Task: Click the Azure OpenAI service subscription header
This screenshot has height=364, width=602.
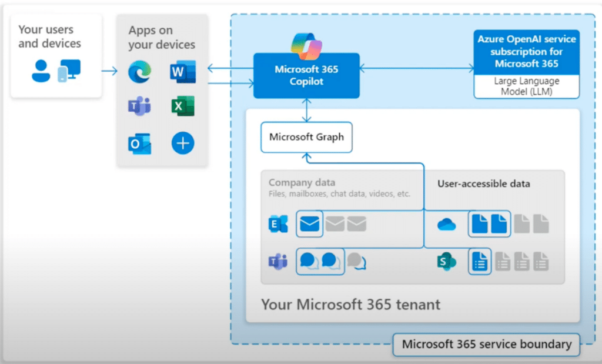Action: 526,52
